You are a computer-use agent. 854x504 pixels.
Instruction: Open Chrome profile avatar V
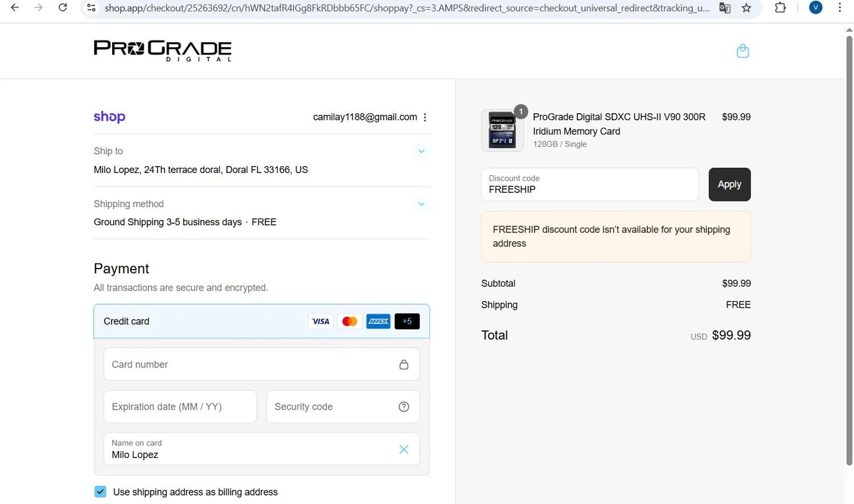coord(816,7)
